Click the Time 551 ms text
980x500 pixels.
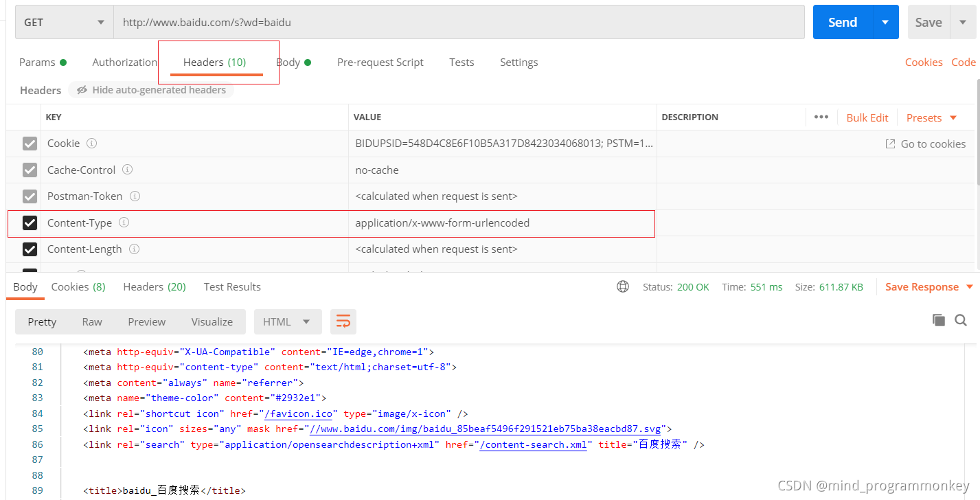(752, 287)
